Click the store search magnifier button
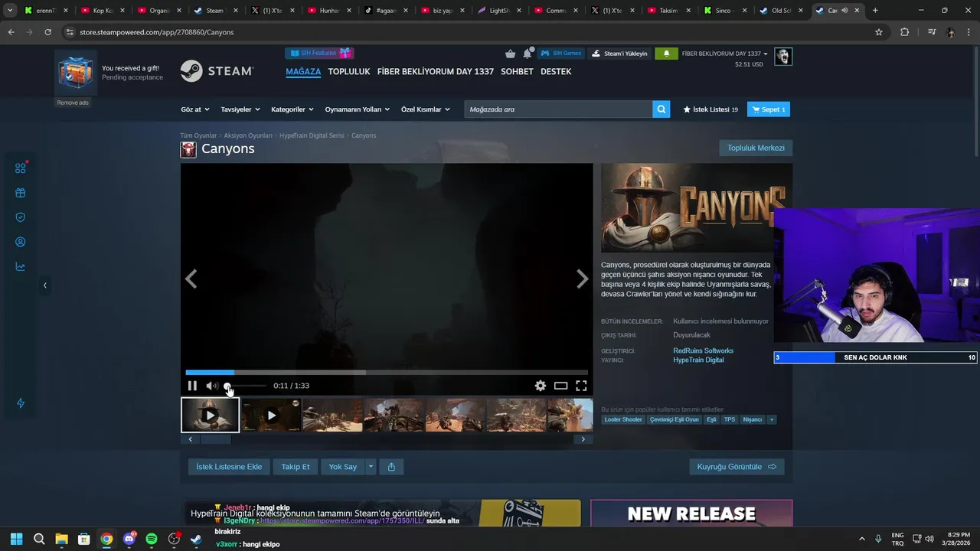 coord(661,109)
